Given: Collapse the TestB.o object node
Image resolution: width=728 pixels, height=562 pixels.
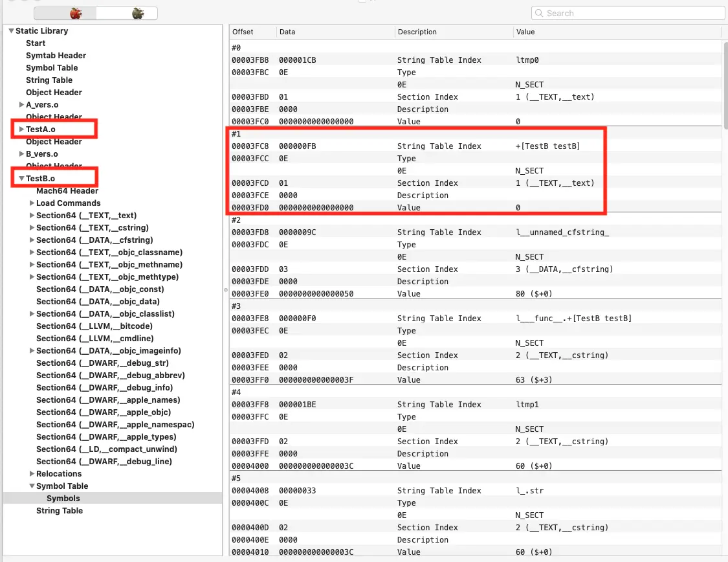Looking at the screenshot, I should click(22, 179).
